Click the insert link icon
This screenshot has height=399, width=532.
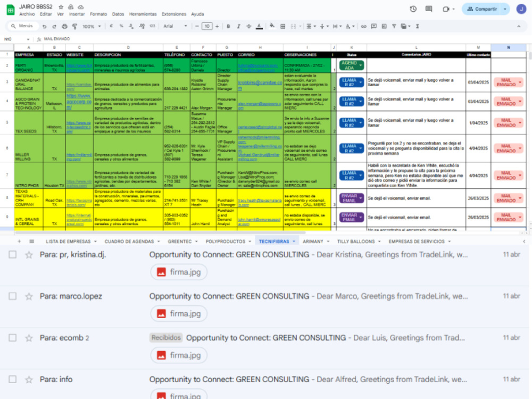tap(364, 26)
